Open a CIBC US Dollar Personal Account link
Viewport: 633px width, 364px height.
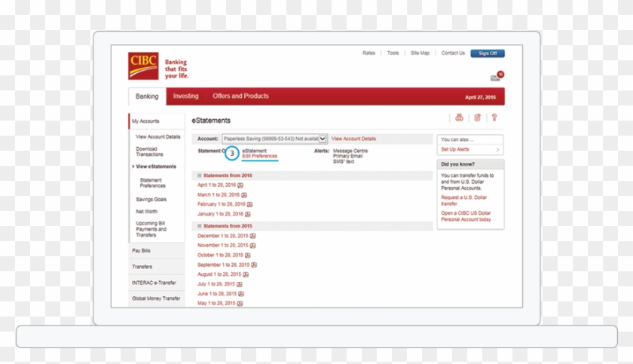tap(466, 216)
